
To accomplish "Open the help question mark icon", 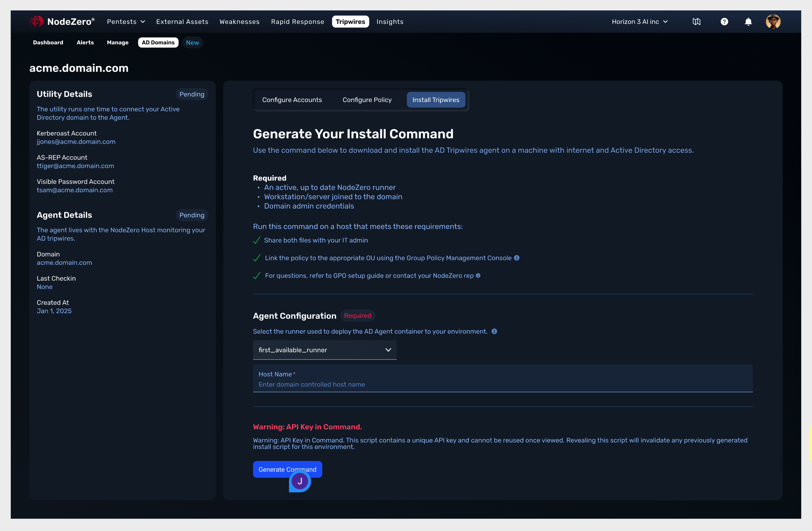I will coord(724,22).
